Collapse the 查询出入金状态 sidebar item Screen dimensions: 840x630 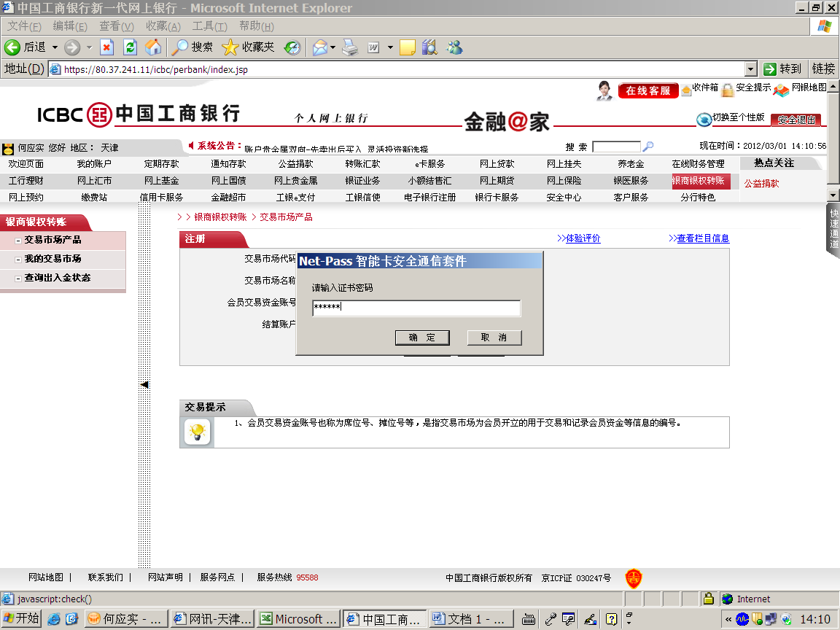(x=18, y=279)
